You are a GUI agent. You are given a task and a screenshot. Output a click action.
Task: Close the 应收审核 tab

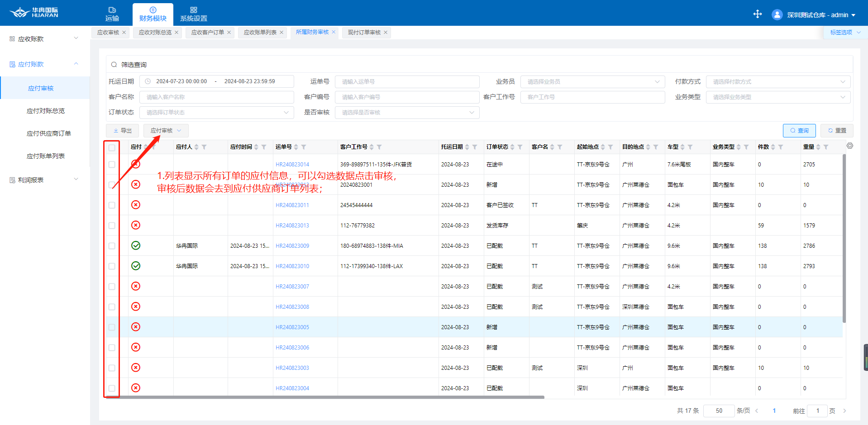pos(124,33)
